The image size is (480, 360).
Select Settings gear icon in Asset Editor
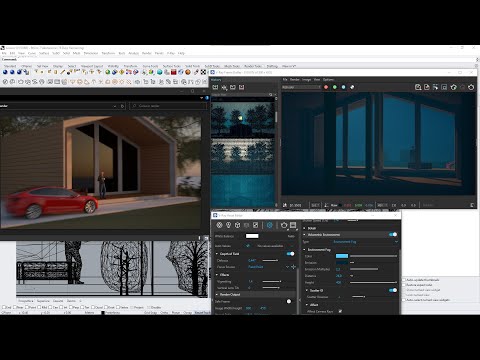coord(270,225)
